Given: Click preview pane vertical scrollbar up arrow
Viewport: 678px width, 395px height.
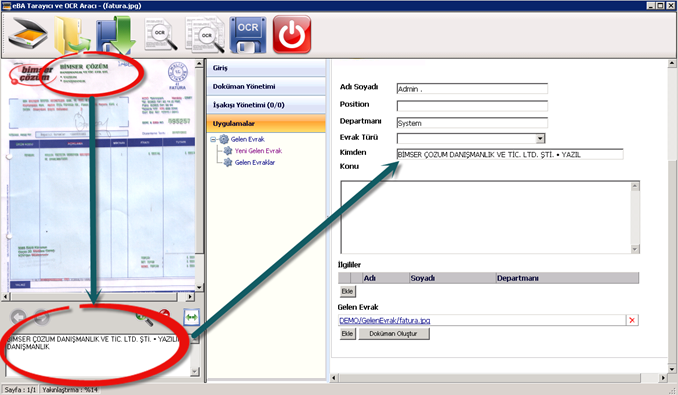Looking at the screenshot, I should pos(199,64).
